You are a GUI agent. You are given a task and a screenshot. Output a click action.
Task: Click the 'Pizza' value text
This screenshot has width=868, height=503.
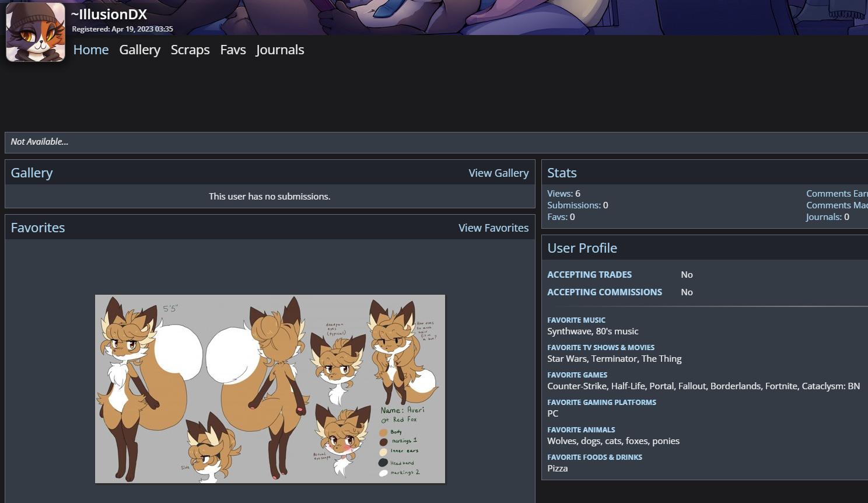click(558, 469)
